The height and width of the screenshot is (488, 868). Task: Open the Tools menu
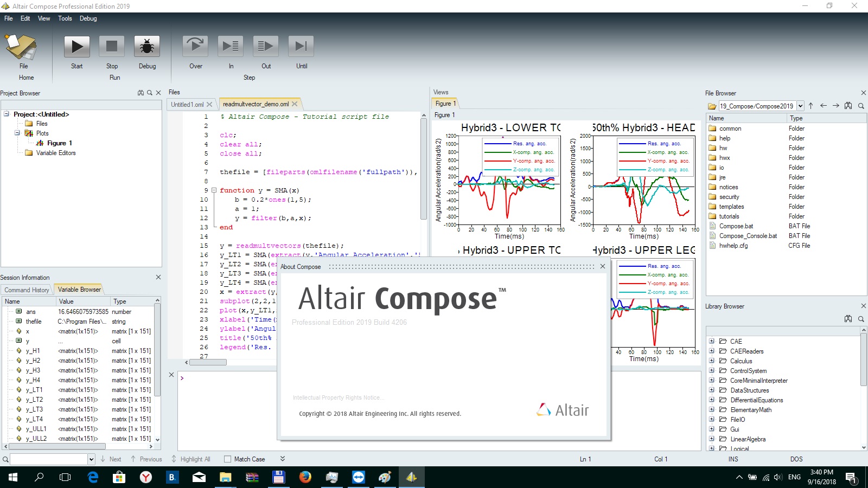(x=65, y=18)
